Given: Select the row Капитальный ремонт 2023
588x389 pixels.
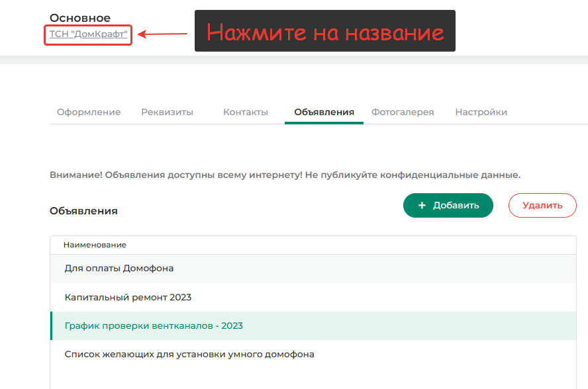Looking at the screenshot, I should [x=313, y=297].
